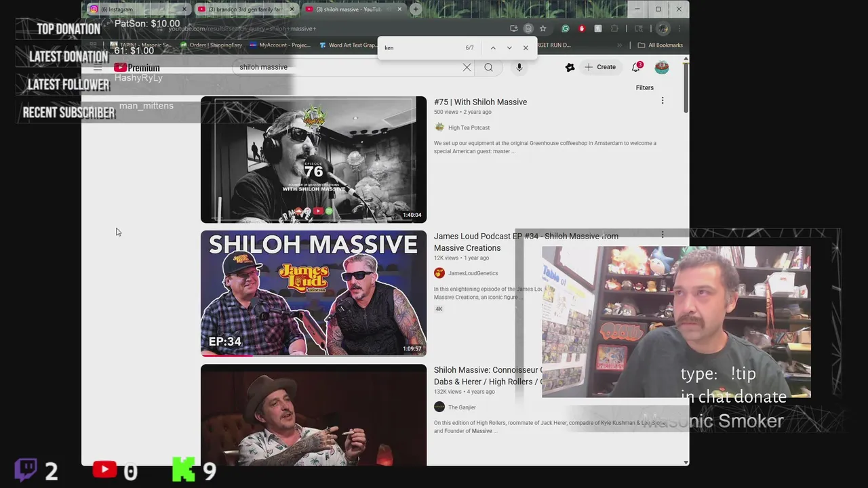Open the Orders ShippingEasy bookmark
Viewport: 868px width, 488px height.
point(211,45)
